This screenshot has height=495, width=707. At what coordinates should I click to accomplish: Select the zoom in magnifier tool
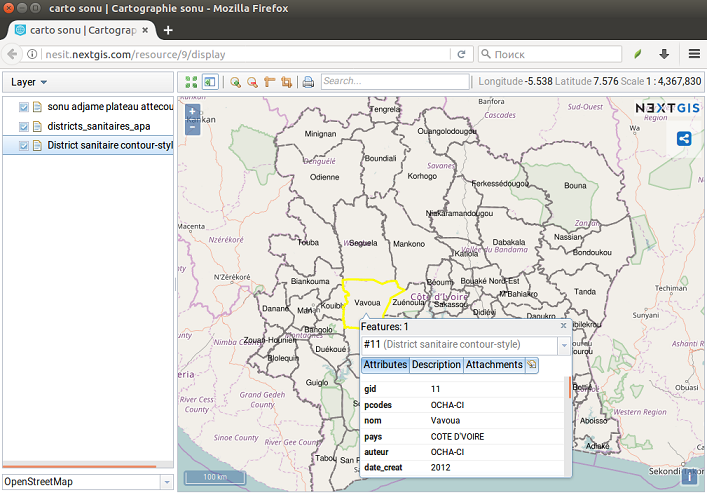236,82
